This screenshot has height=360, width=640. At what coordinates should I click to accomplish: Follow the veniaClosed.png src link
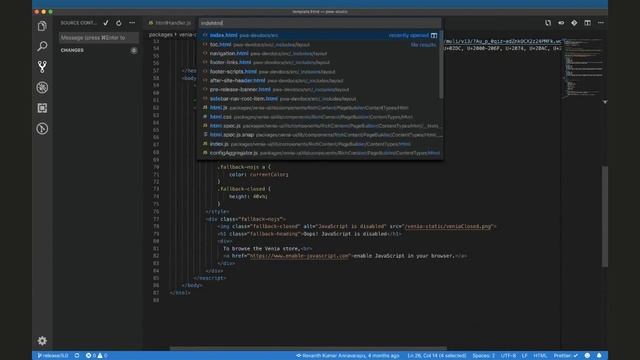[x=447, y=226]
